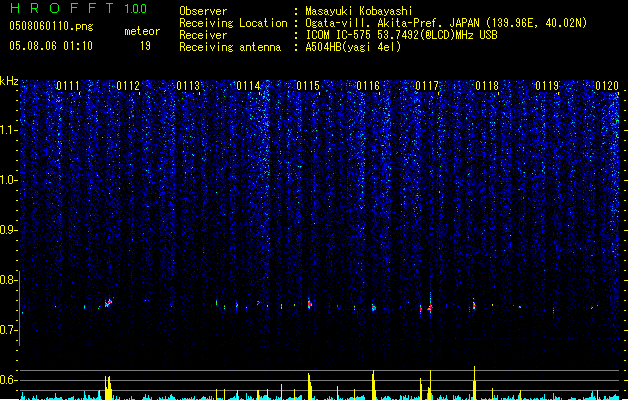Click the 0.7 kHz axis label

pos(9,330)
